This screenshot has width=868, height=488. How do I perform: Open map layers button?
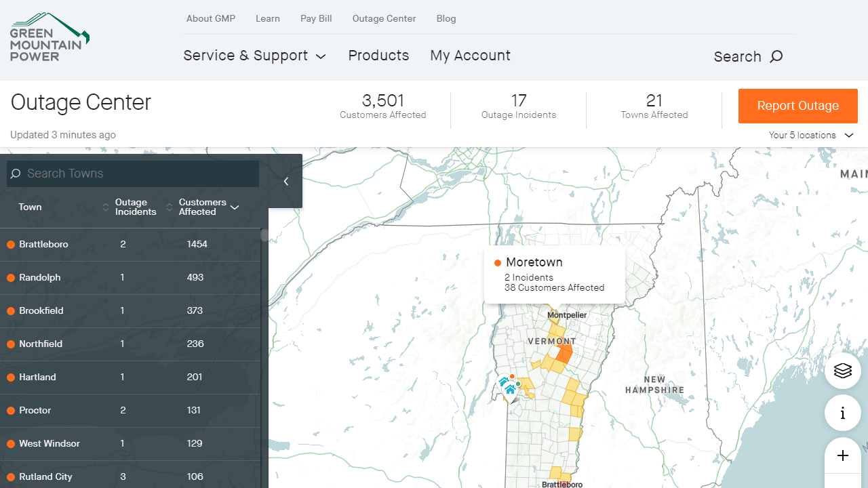tap(843, 371)
